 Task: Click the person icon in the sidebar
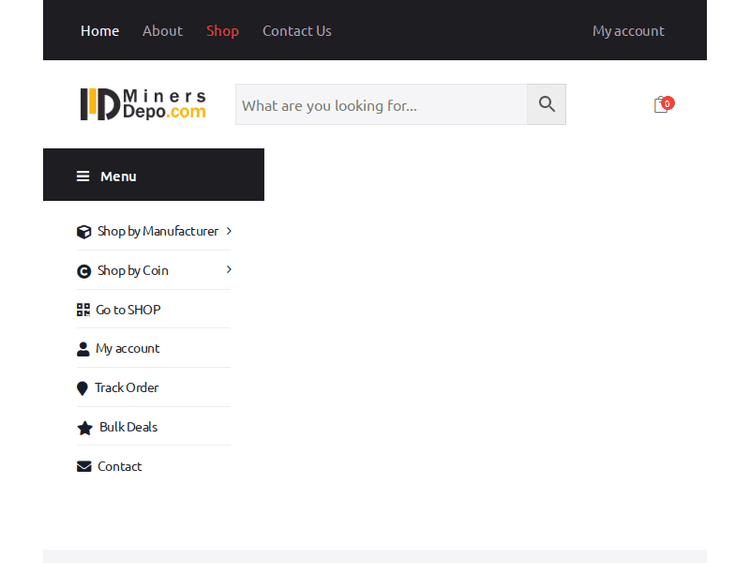[83, 349]
